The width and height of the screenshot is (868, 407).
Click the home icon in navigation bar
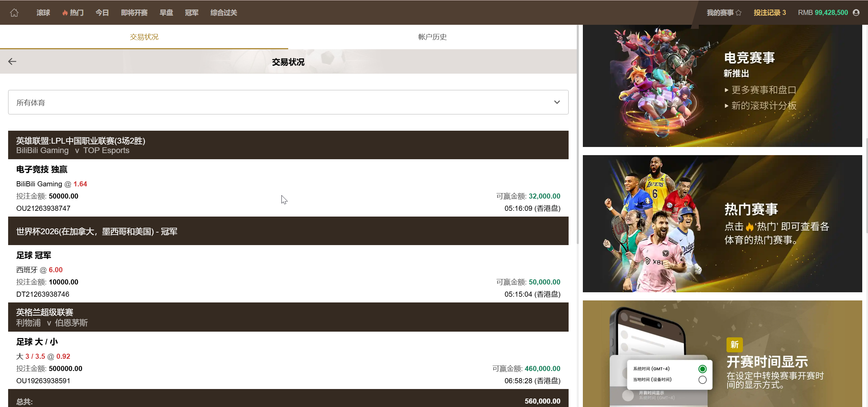coord(14,12)
